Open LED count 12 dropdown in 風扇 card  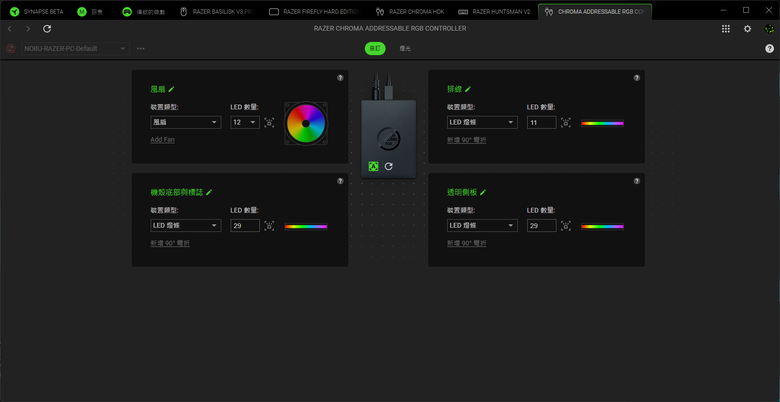tap(245, 122)
